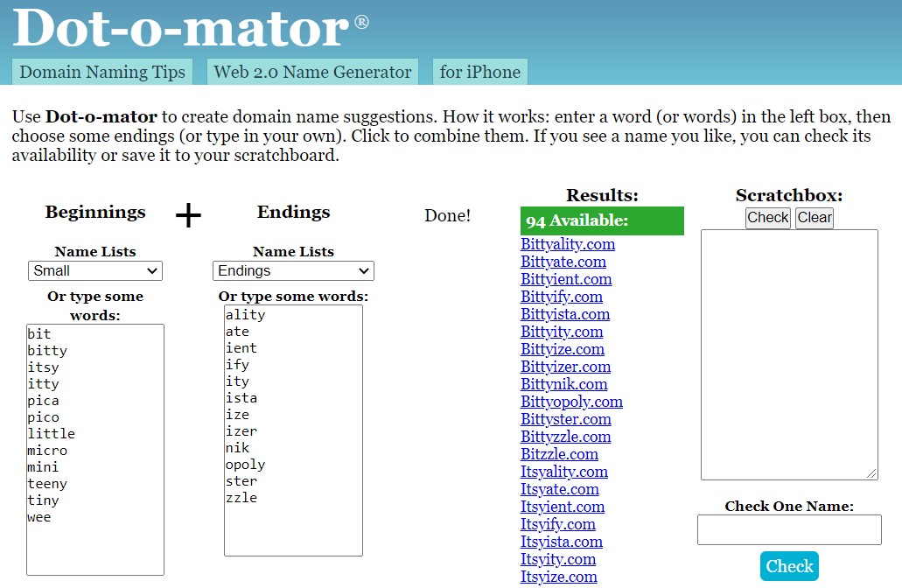Click inside the Scratchbox text area
Viewport: 902px width, 588px height.
789,354
